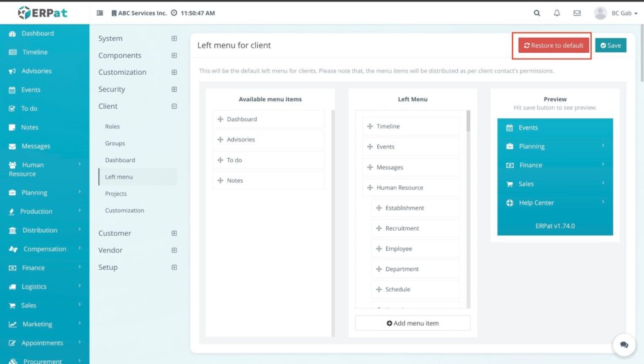This screenshot has width=644, height=364.
Task: Expand the Security settings section
Action: coord(174,89)
